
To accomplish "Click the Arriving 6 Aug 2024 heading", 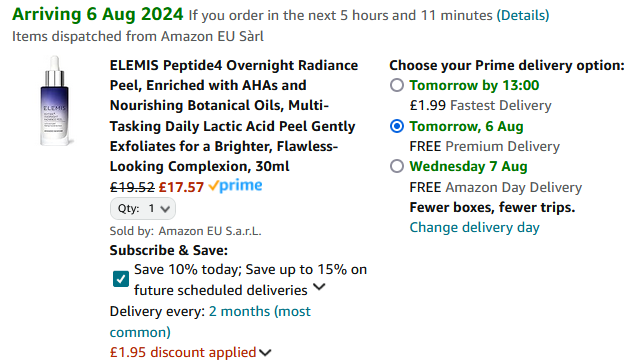I will (98, 15).
